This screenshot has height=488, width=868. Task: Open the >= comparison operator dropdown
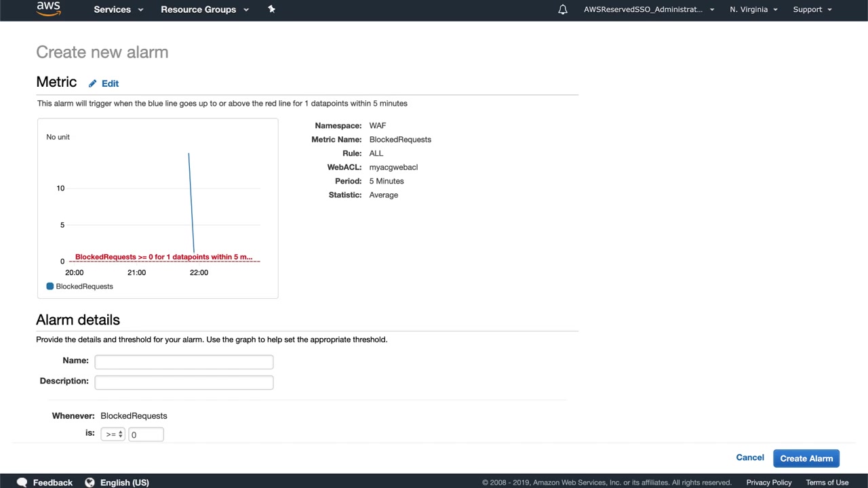113,434
